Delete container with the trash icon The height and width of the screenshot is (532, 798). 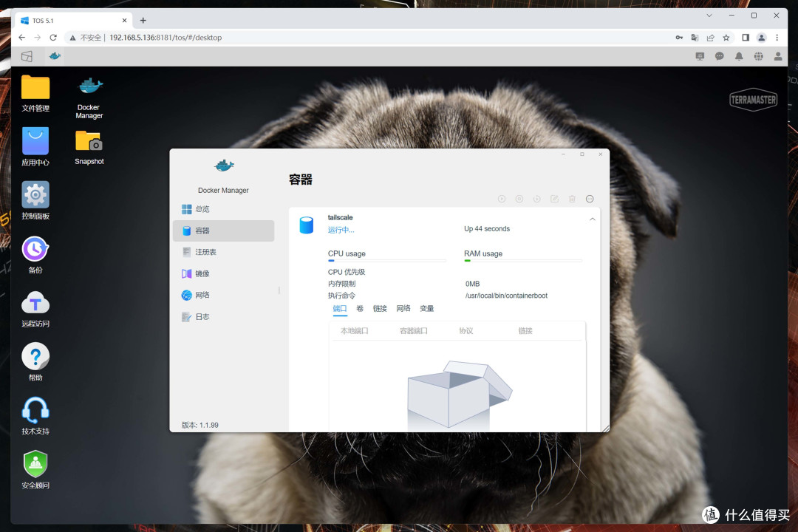point(572,199)
